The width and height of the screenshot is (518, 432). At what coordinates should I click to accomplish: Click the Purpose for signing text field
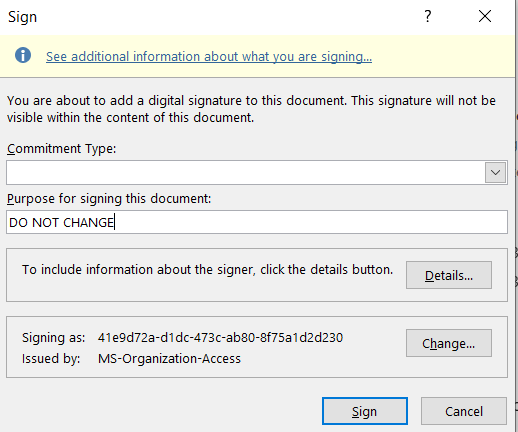[257, 222]
